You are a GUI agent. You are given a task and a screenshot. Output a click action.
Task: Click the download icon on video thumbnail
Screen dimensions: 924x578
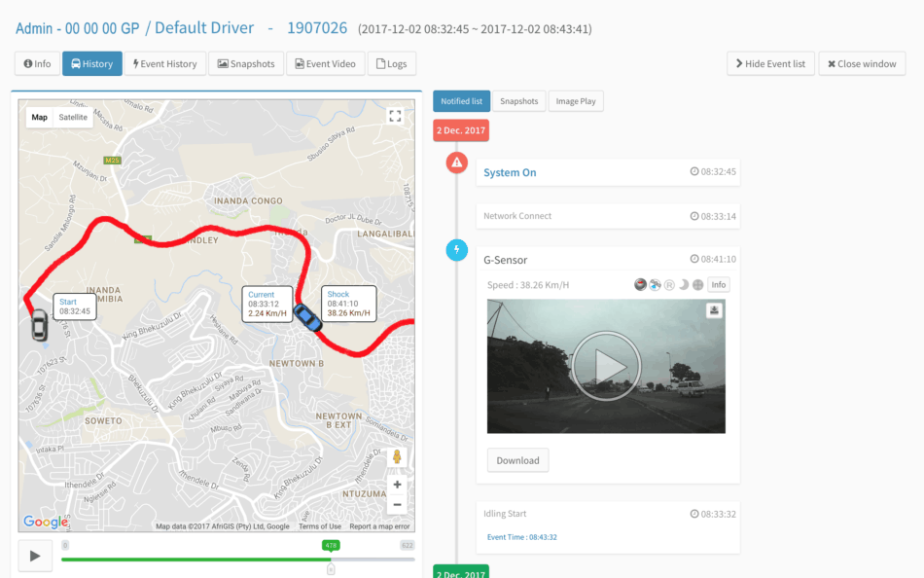713,310
